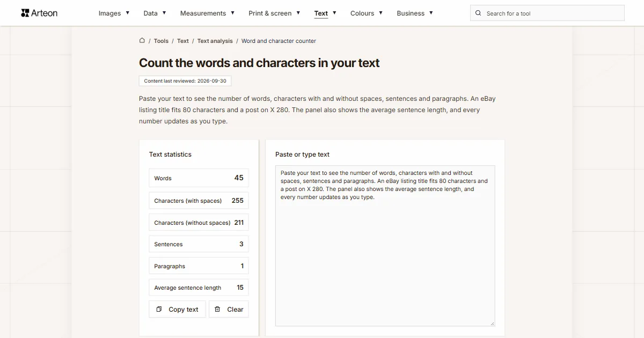Click the page title heading
The height and width of the screenshot is (338, 644).
coord(259,63)
